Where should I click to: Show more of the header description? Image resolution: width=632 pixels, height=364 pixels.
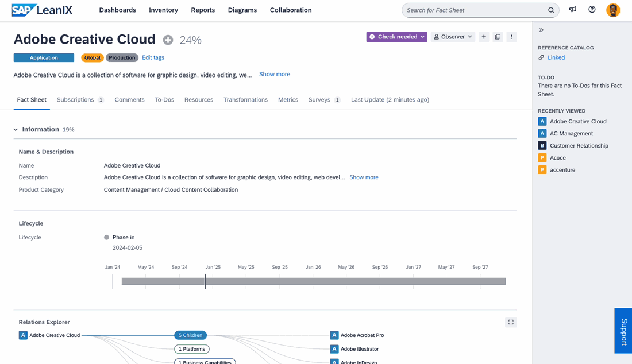(x=275, y=74)
